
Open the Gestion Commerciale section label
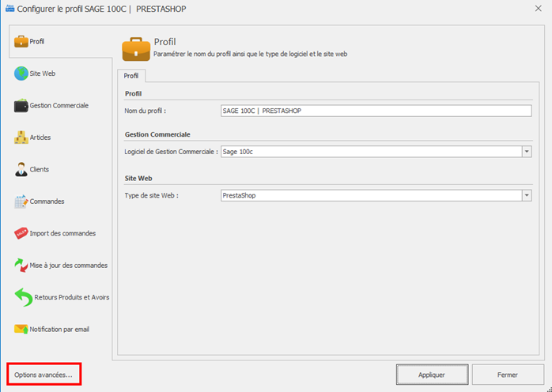point(59,106)
